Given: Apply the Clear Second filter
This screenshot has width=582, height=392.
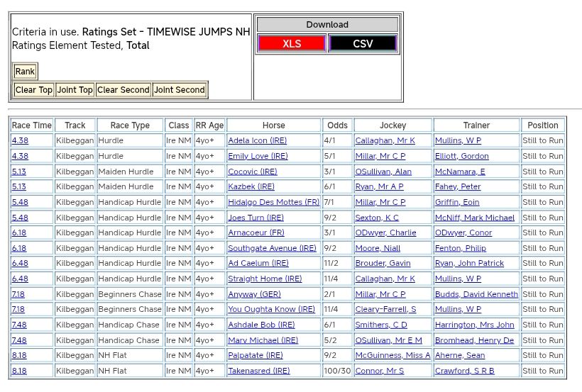Looking at the screenshot, I should [123, 90].
